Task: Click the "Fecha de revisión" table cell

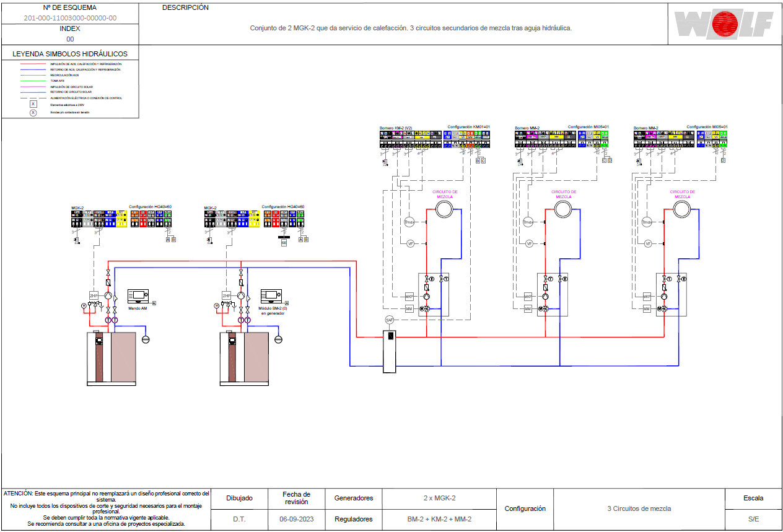Action: [296, 498]
